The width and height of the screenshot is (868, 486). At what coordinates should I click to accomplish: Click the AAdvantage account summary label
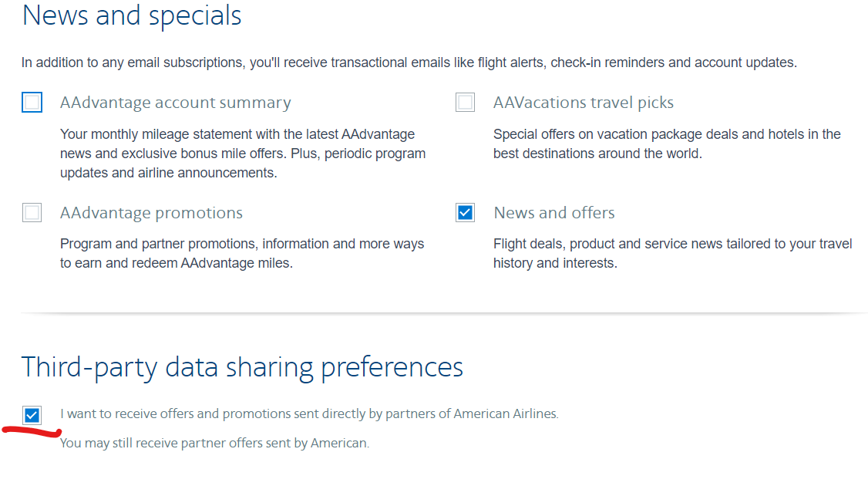(176, 103)
